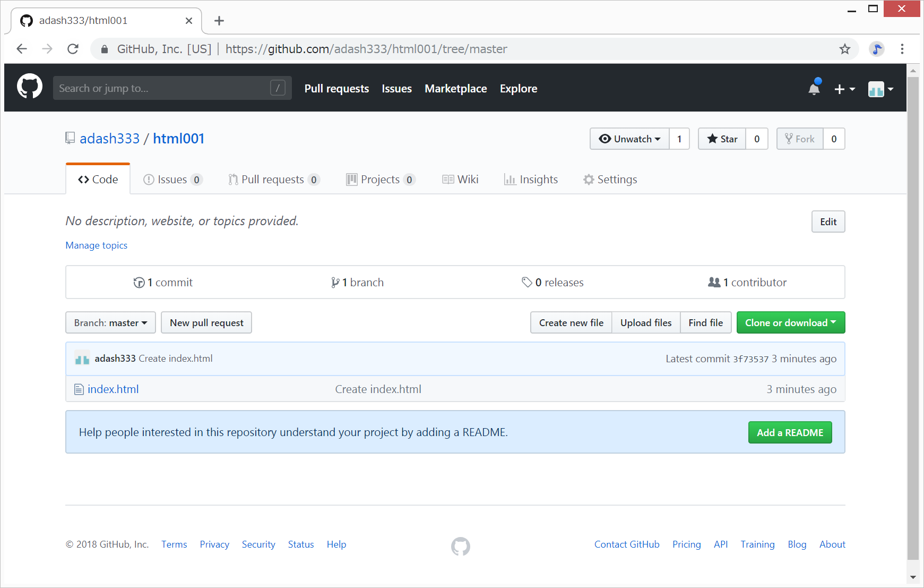
Task: View the Insights tab
Action: (531, 180)
